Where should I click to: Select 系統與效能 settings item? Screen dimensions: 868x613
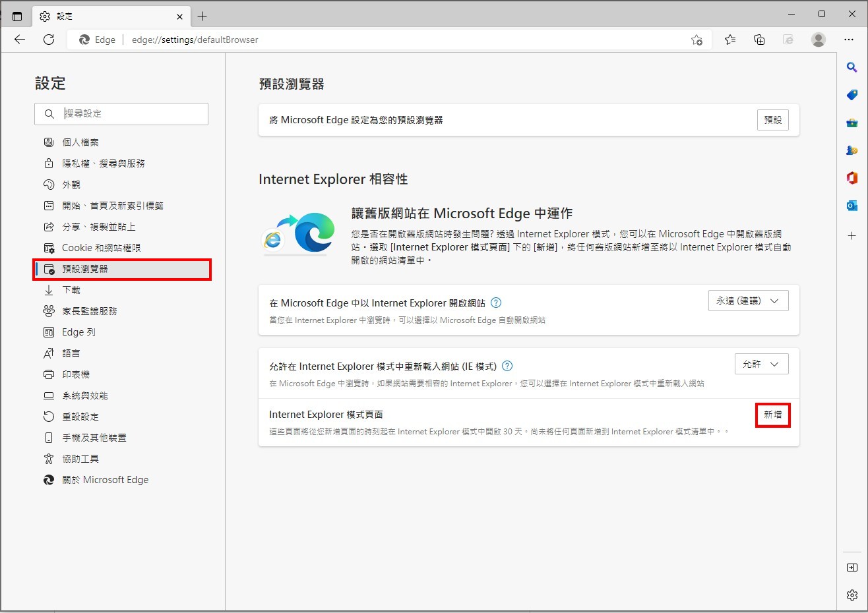122,395
